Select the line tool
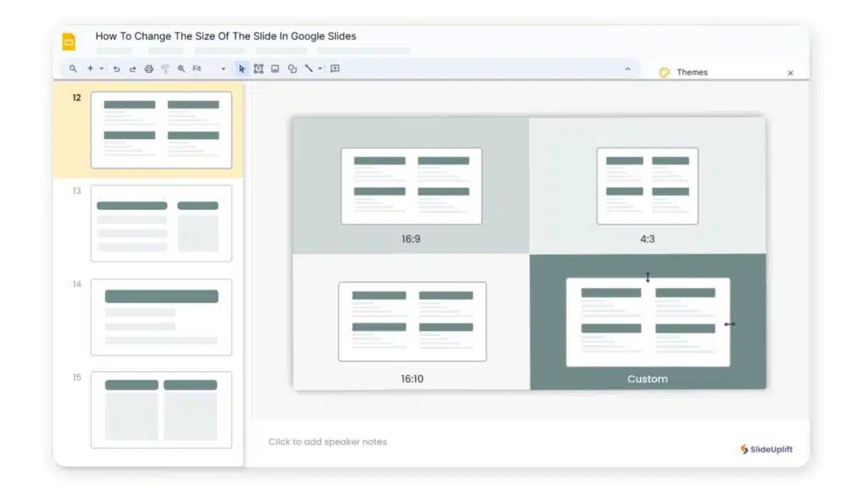Image resolution: width=868 pixels, height=488 pixels. coord(309,69)
